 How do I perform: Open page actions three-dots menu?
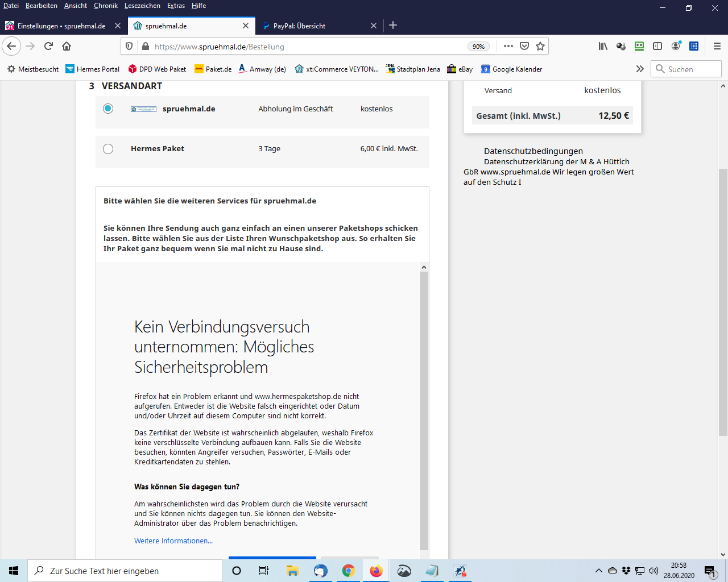tap(508, 47)
